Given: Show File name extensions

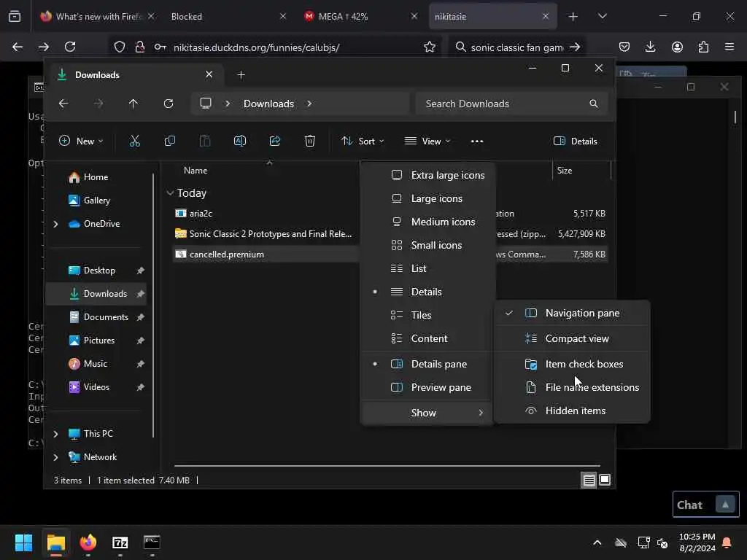Looking at the screenshot, I should (572, 387).
